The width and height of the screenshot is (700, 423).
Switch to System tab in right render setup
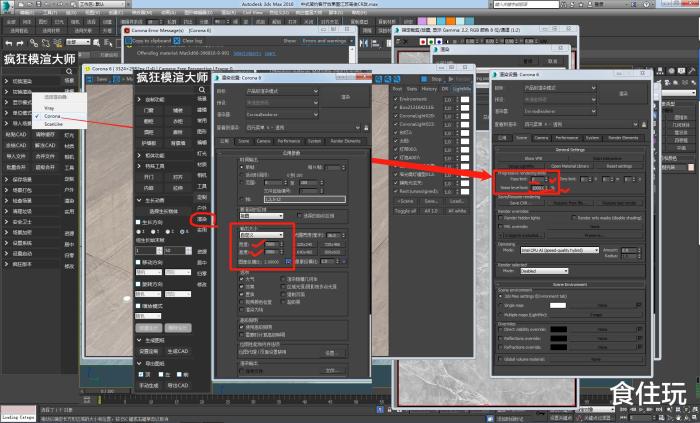(592, 138)
